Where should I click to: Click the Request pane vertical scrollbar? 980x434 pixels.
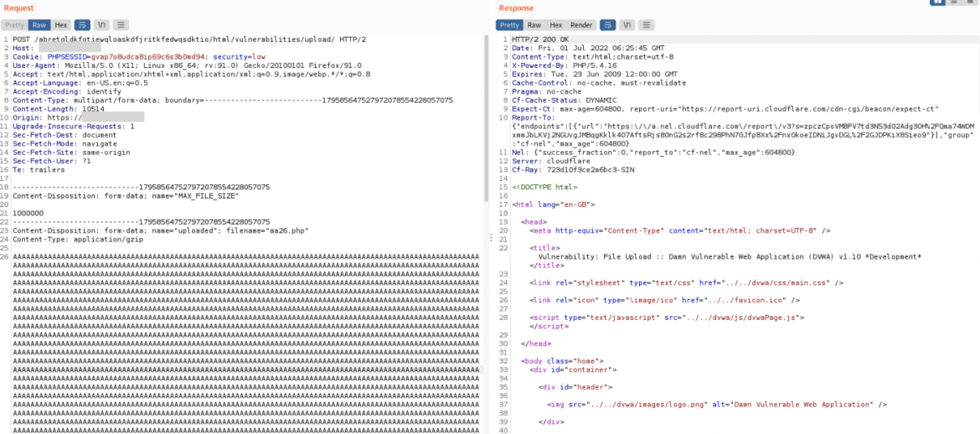pyautogui.click(x=486, y=119)
